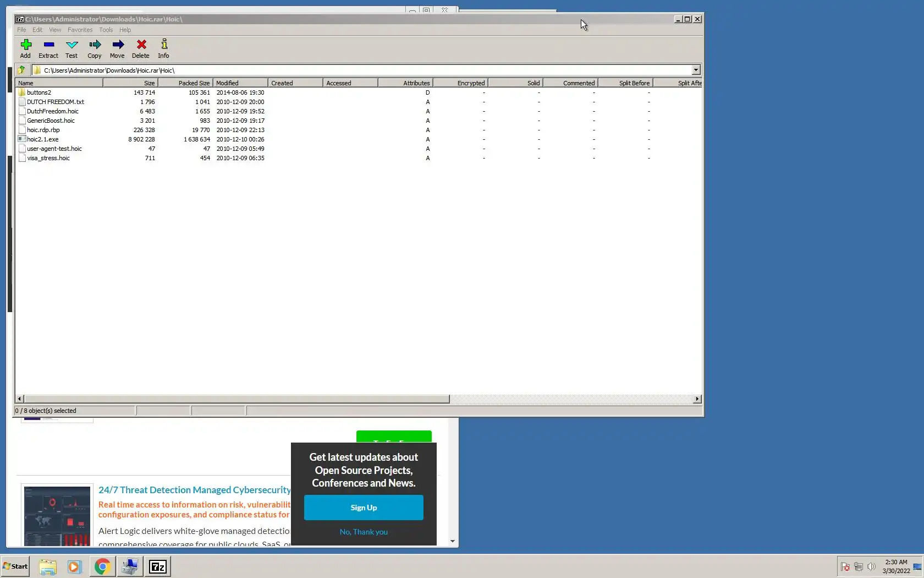
Task: Click the show desktop tray icon
Action: point(917,566)
